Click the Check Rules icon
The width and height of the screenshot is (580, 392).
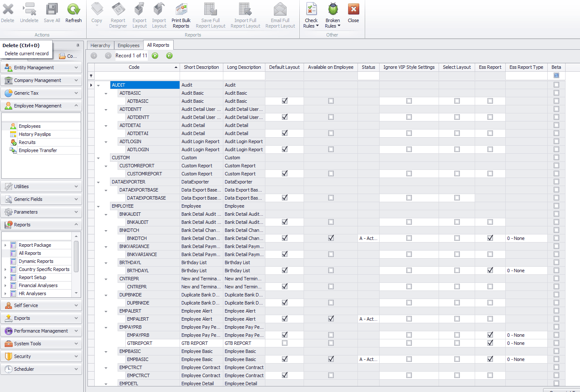tap(311, 10)
